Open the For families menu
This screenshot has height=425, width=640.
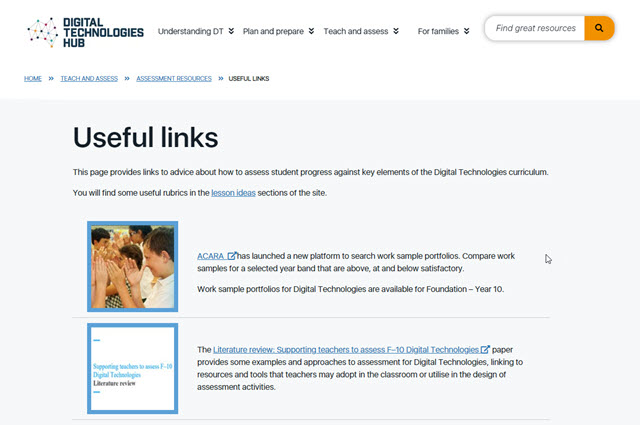pos(438,31)
